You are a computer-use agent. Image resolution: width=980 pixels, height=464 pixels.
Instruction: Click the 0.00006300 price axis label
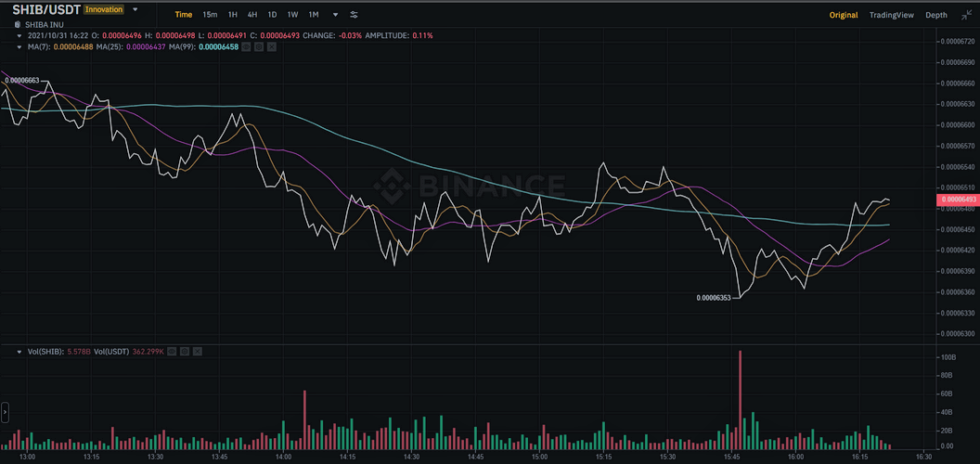[958, 333]
